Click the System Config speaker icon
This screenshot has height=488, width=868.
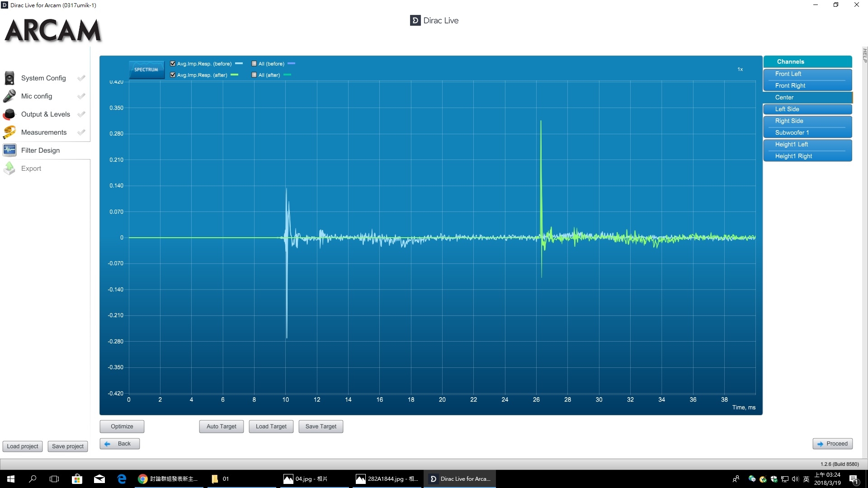click(x=9, y=78)
